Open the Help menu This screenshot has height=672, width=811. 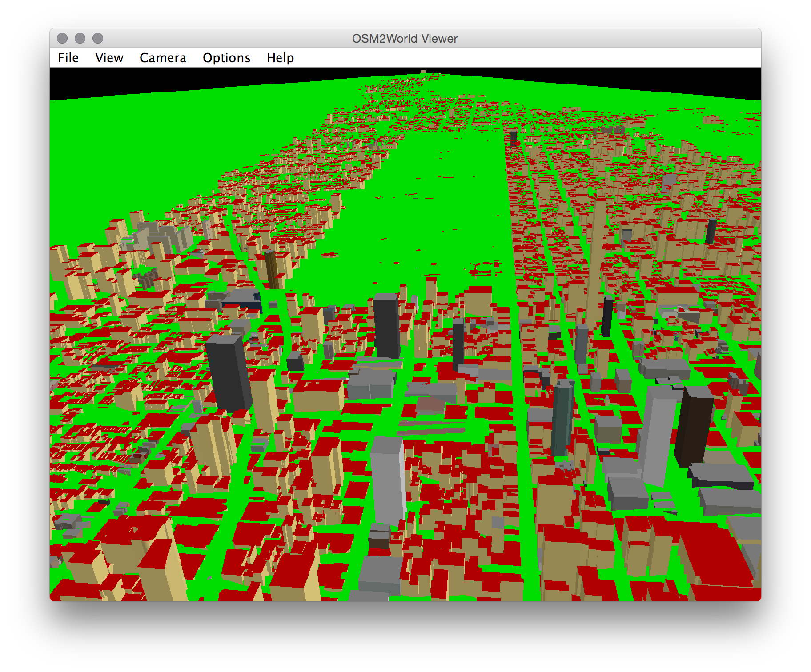pyautogui.click(x=280, y=58)
